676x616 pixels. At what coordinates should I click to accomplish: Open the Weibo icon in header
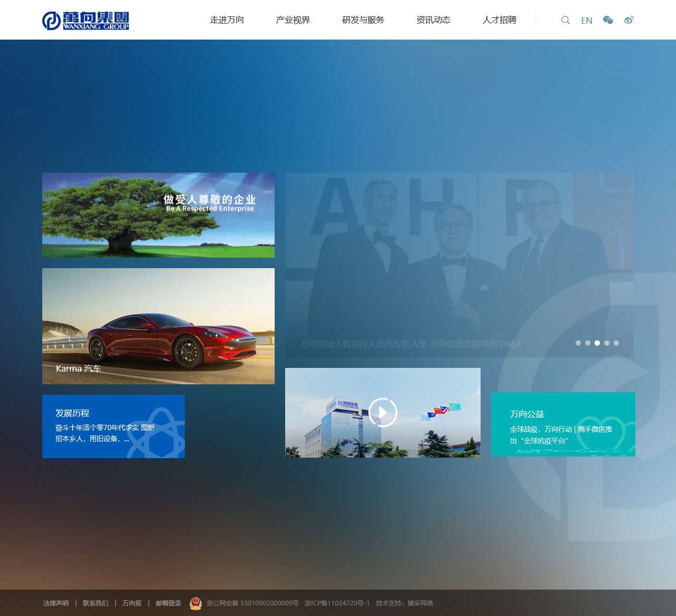coord(628,20)
